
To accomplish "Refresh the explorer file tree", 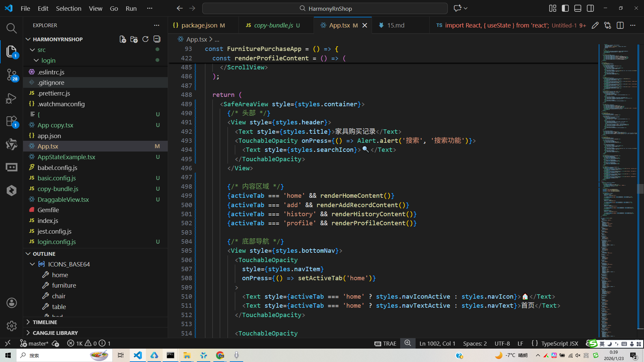I will pos(145,39).
